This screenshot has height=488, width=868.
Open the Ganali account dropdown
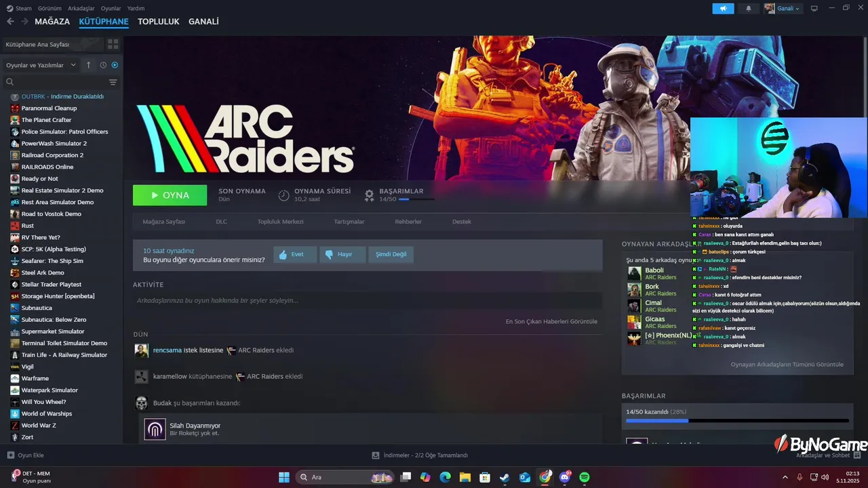pyautogui.click(x=783, y=8)
